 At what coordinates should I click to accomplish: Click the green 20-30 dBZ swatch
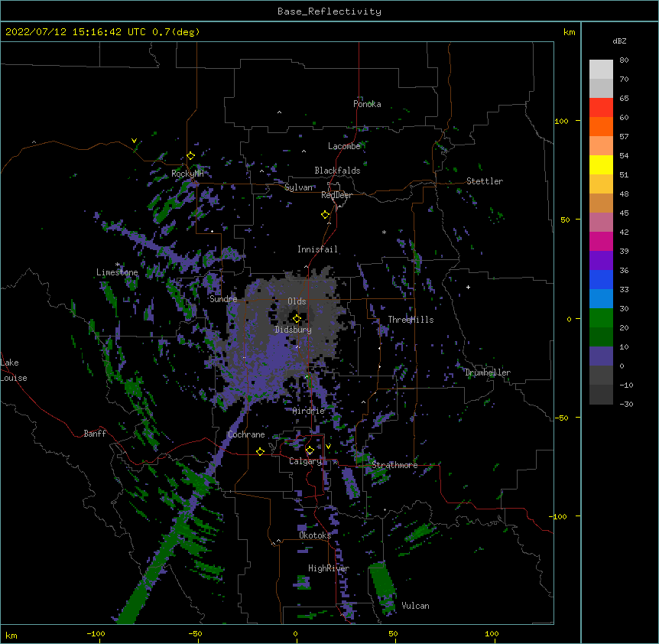[601, 318]
